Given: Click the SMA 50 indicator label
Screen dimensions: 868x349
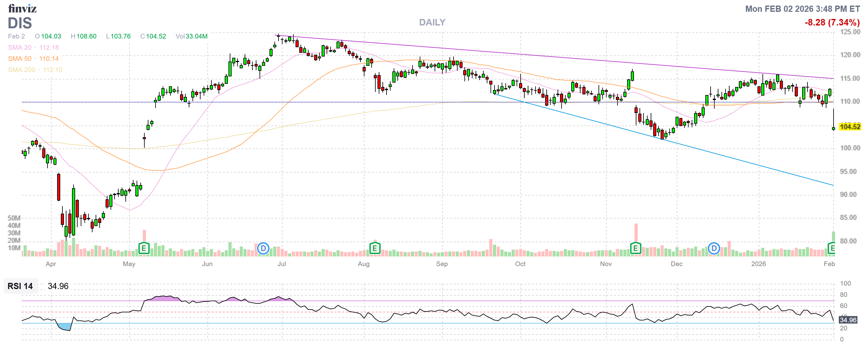Looking at the screenshot, I should pos(20,59).
